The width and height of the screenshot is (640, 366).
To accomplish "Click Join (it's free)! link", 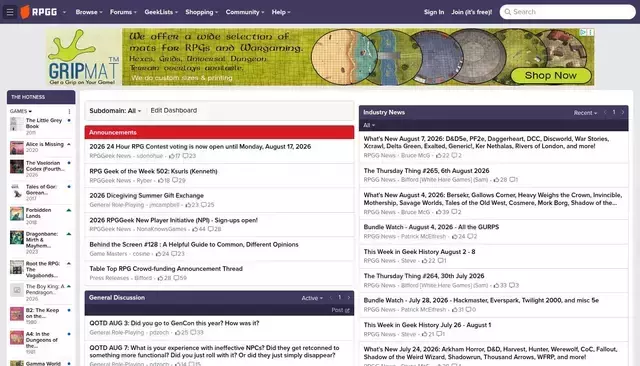I will tap(471, 12).
